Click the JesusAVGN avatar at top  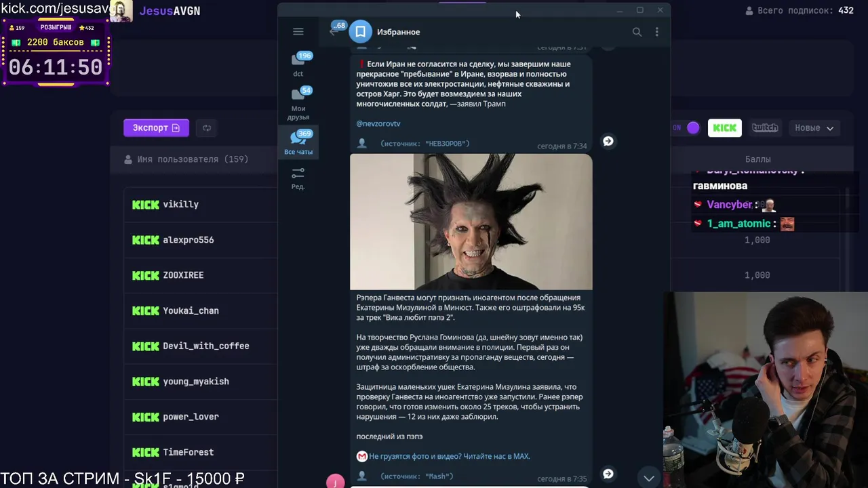click(121, 11)
